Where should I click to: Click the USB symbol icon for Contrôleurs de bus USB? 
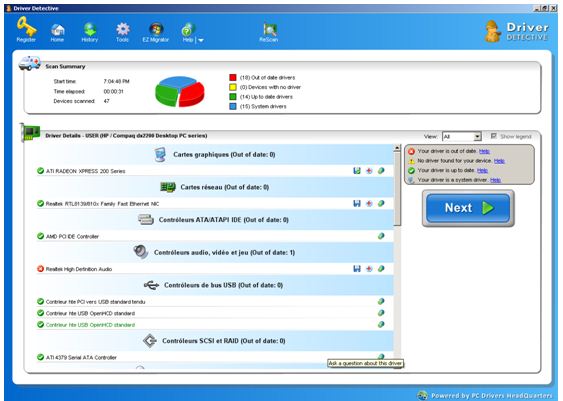(151, 285)
